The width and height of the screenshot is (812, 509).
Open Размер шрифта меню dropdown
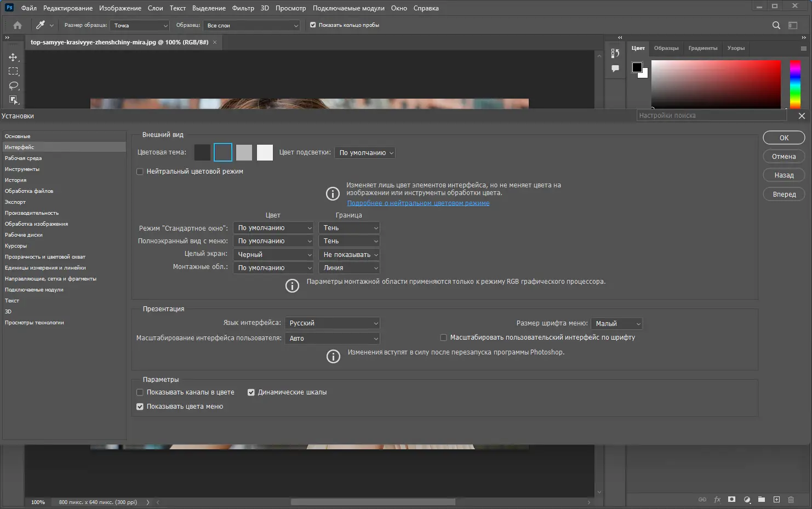click(x=616, y=324)
